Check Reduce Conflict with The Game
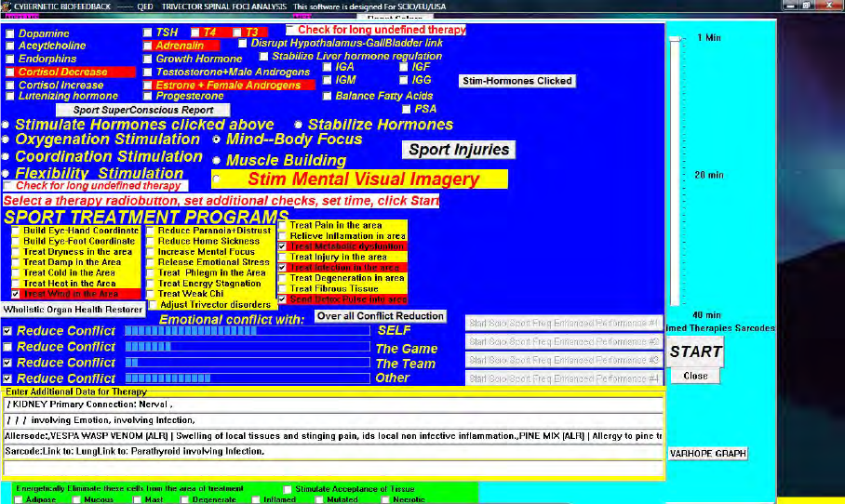 (7, 347)
